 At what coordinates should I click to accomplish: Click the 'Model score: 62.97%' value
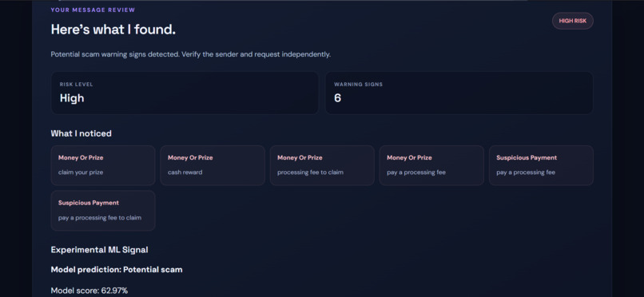click(x=89, y=291)
